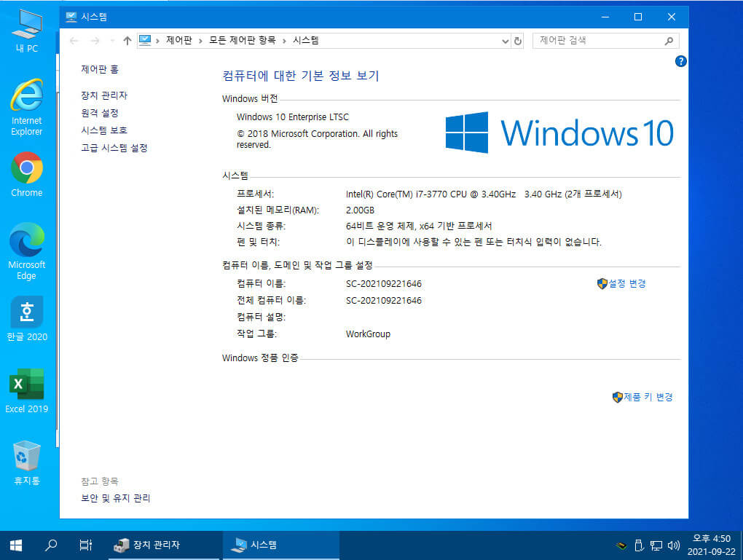Select the Excel 2019 desktop icon
This screenshot has height=560, width=743.
click(x=26, y=391)
